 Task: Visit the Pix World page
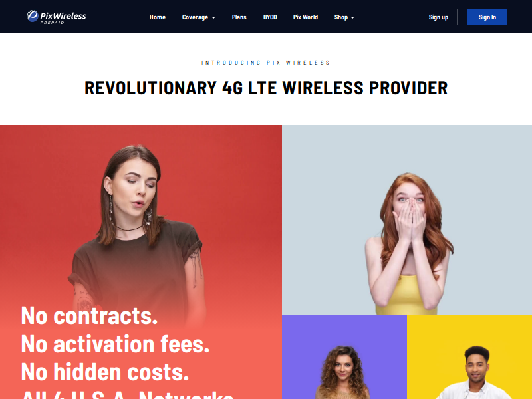click(305, 17)
